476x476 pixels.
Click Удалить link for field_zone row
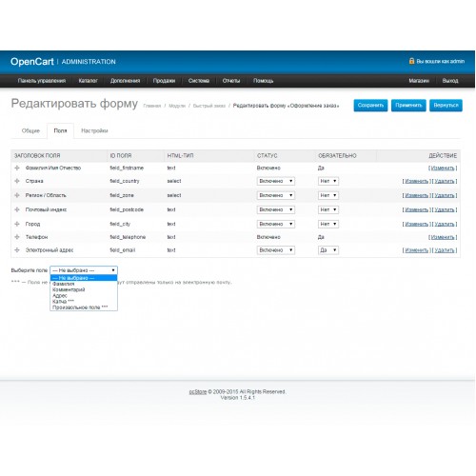tap(445, 195)
